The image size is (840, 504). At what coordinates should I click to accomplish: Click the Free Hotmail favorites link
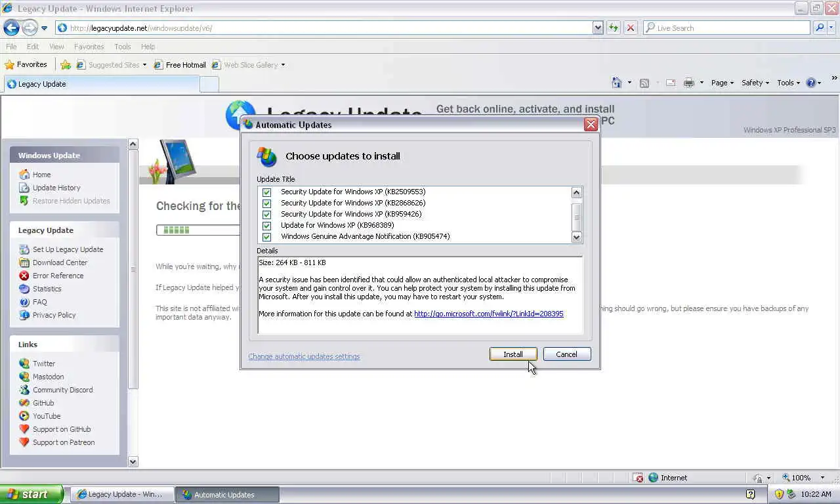(x=180, y=65)
